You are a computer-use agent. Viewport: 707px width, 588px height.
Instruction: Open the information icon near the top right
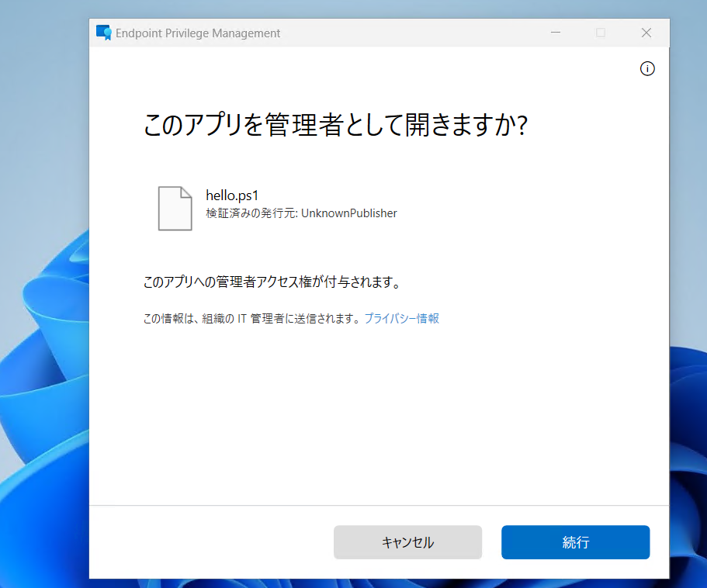click(647, 68)
